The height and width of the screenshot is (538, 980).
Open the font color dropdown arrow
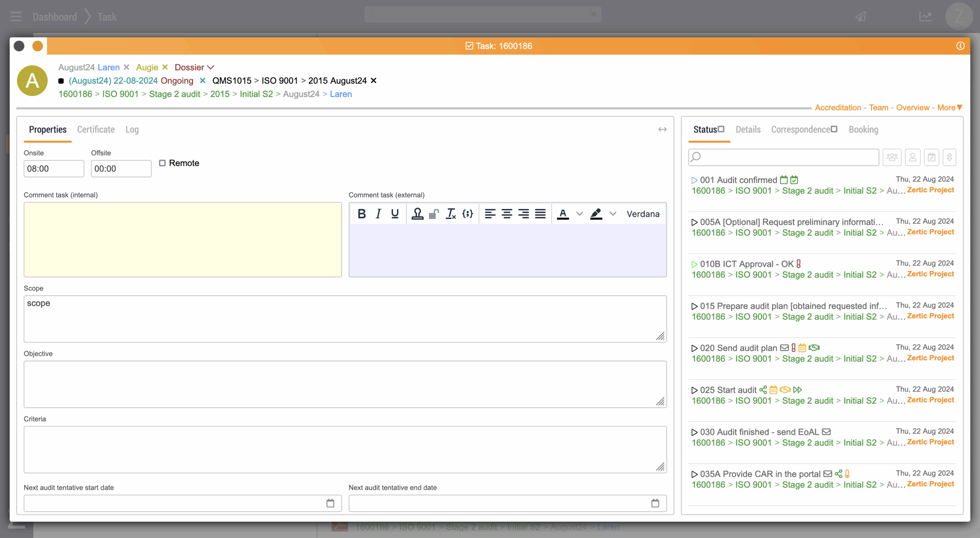[x=580, y=214]
